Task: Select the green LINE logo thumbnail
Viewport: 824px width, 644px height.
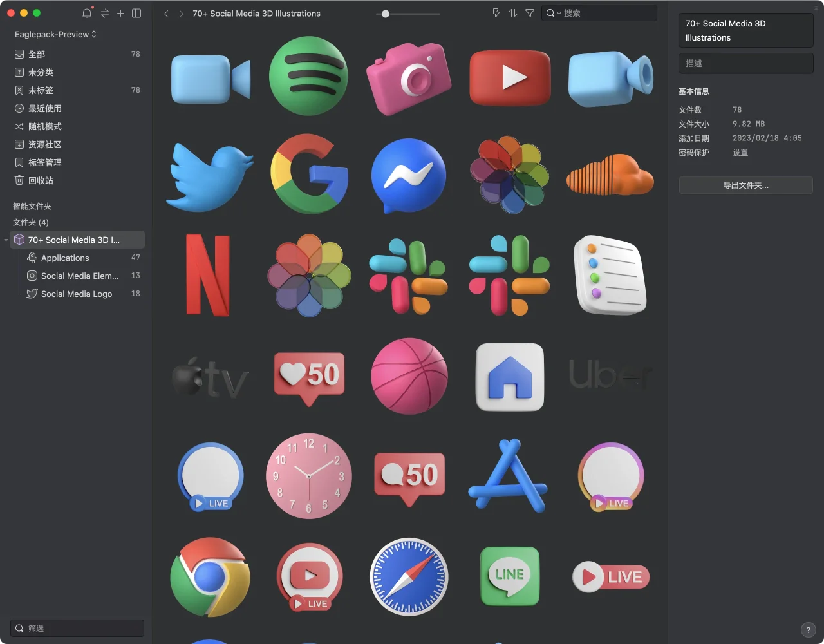Action: click(510, 576)
